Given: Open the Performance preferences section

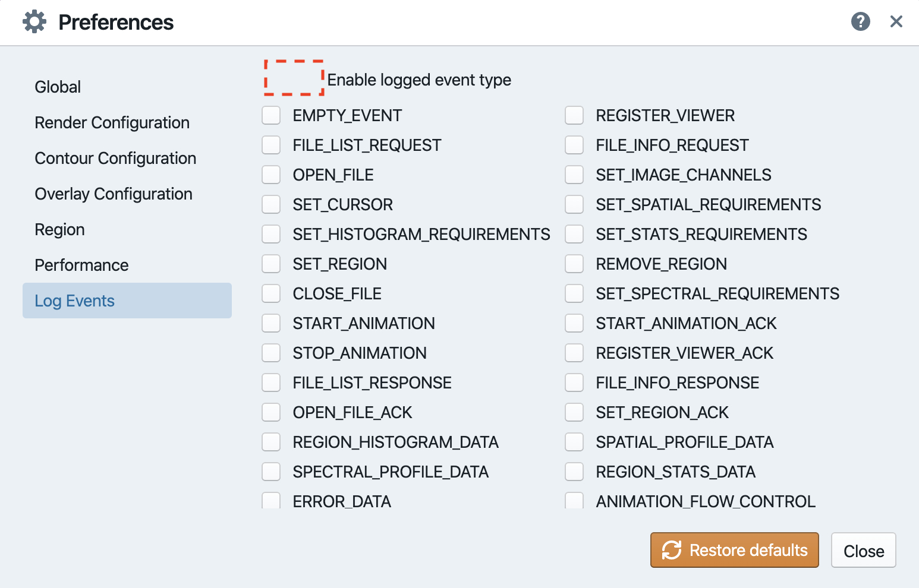Looking at the screenshot, I should point(81,265).
